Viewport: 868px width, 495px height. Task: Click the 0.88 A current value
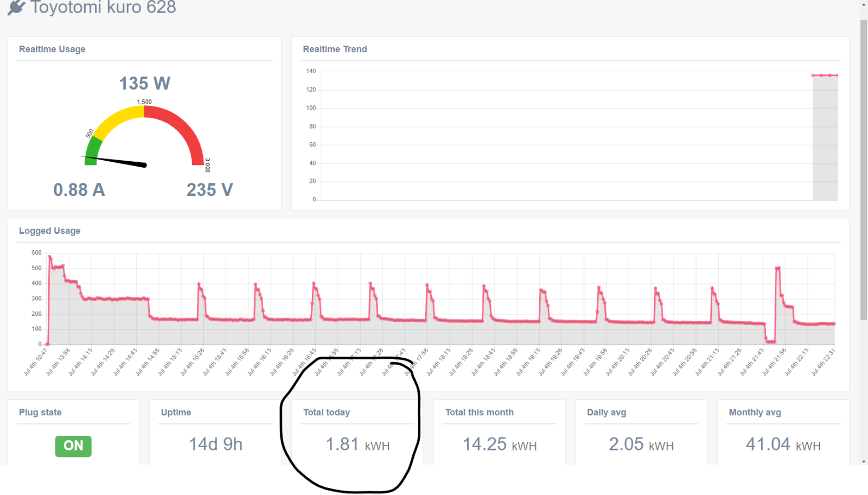(79, 190)
